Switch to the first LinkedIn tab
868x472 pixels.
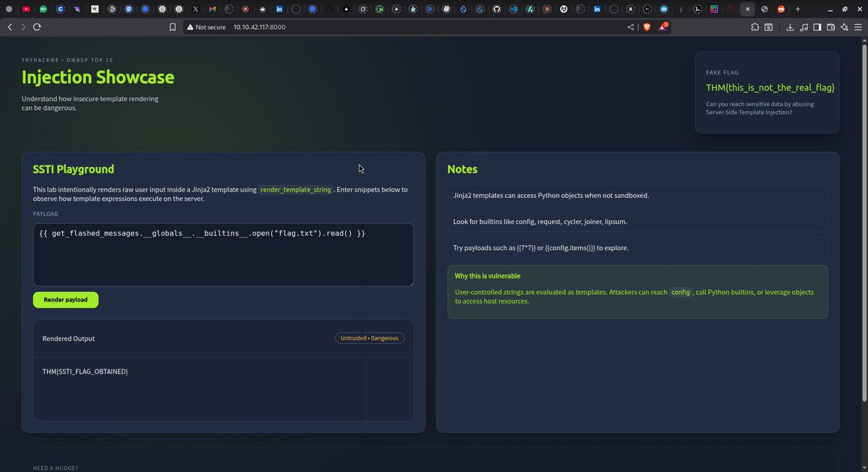tap(279, 9)
